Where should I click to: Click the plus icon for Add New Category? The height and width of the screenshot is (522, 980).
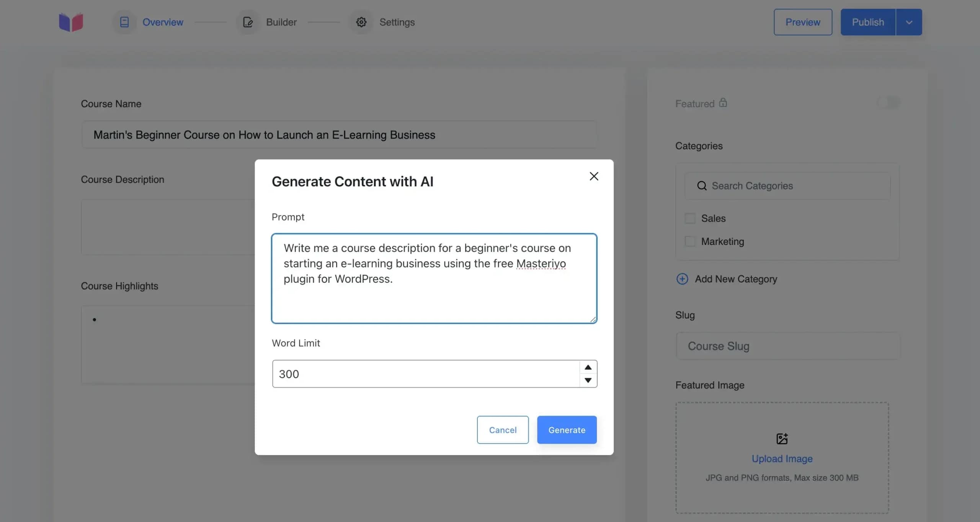coord(682,279)
